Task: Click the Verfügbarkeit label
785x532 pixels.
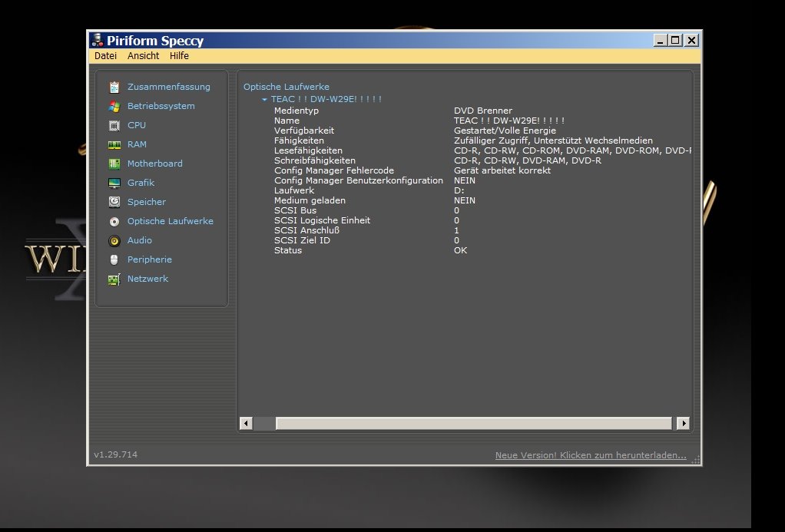Action: [304, 131]
